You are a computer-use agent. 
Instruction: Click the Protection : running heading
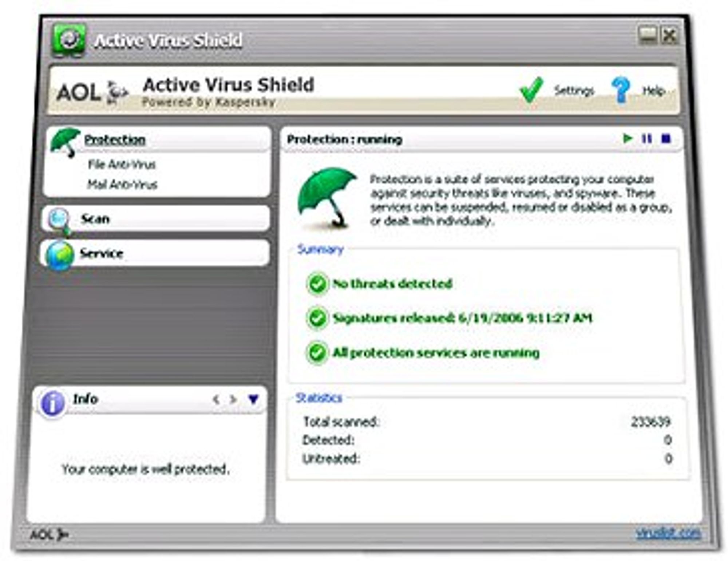pyautogui.click(x=344, y=139)
